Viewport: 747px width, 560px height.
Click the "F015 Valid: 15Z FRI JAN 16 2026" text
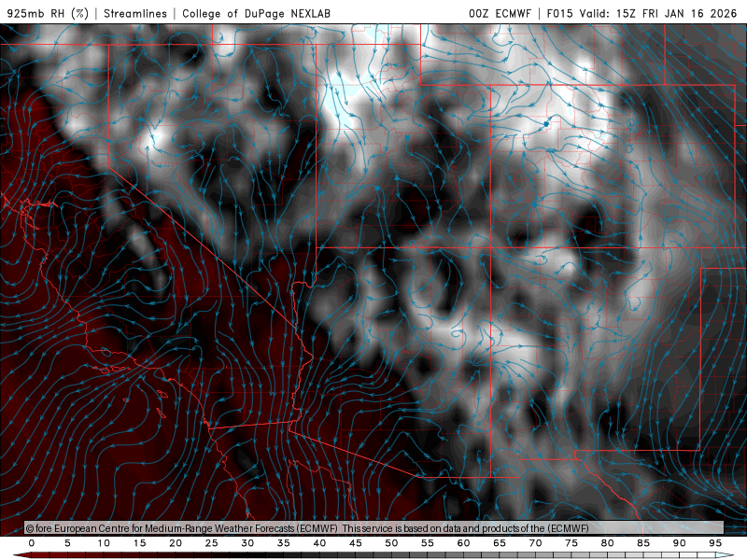click(641, 13)
